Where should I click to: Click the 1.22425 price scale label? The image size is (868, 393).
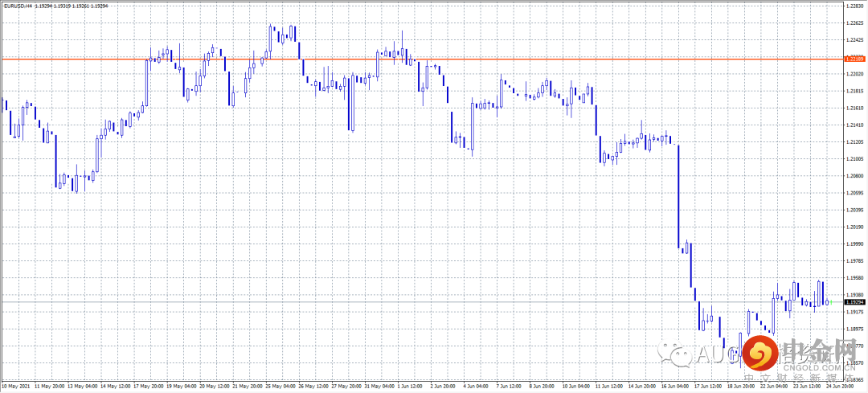(x=855, y=40)
